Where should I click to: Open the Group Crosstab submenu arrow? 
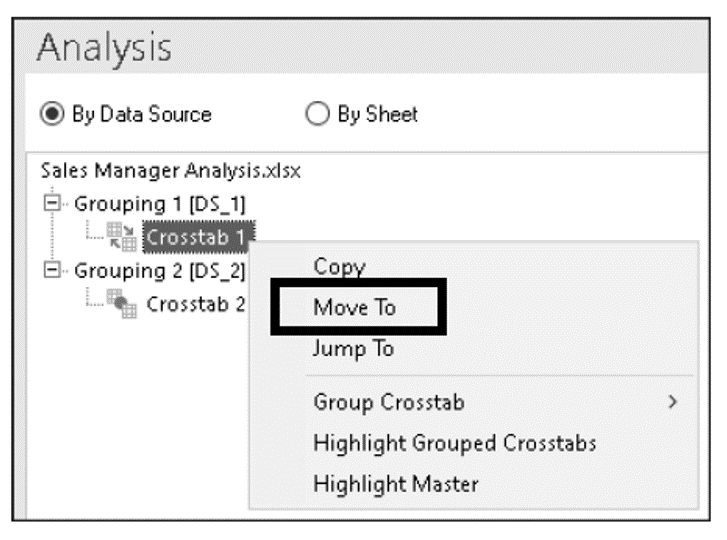(672, 402)
